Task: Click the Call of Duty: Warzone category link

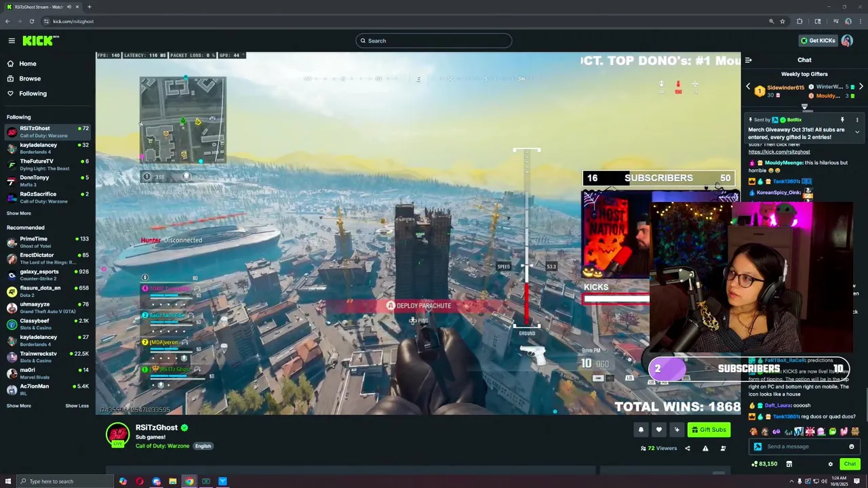Action: pos(162,446)
